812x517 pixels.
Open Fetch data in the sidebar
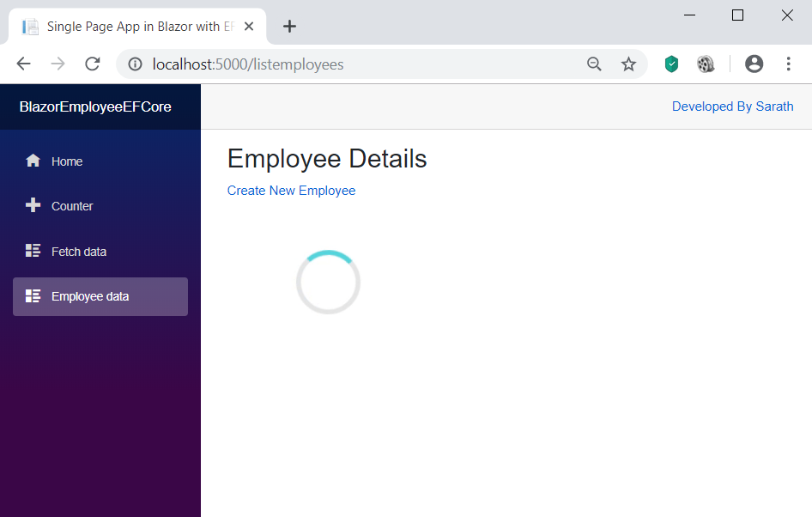click(x=100, y=252)
